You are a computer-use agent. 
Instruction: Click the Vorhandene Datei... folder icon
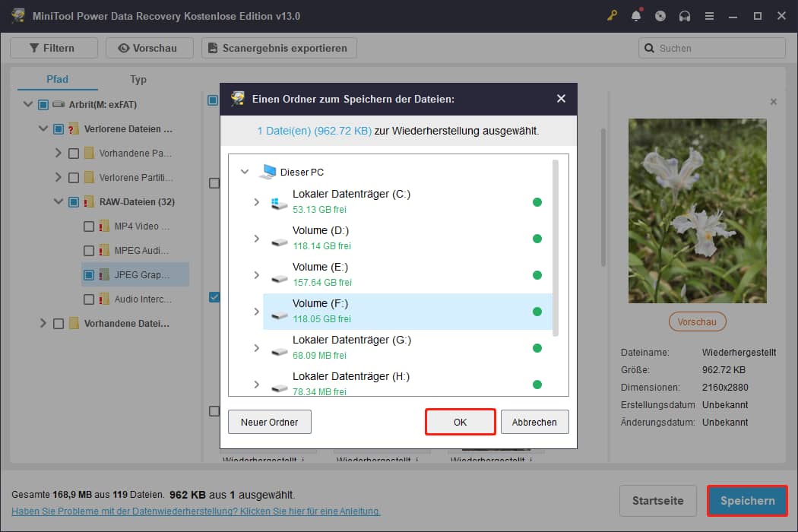click(x=74, y=323)
